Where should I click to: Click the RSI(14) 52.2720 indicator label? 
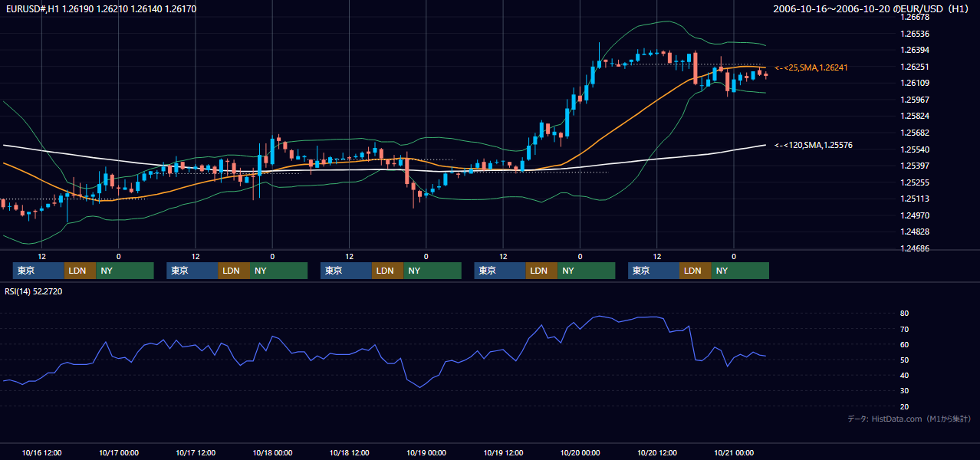click(x=34, y=291)
